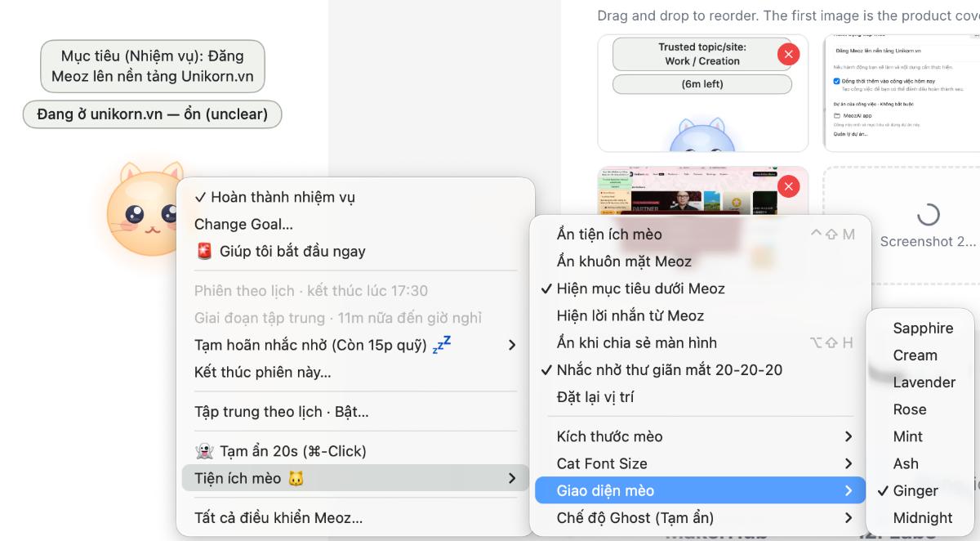Click the Screenshot 2... upload placeholder
The height and width of the screenshot is (541, 980).
901,226
